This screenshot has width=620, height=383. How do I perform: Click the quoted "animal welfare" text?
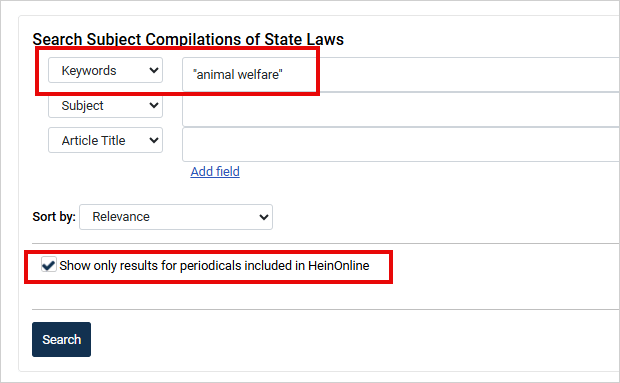pyautogui.click(x=238, y=74)
